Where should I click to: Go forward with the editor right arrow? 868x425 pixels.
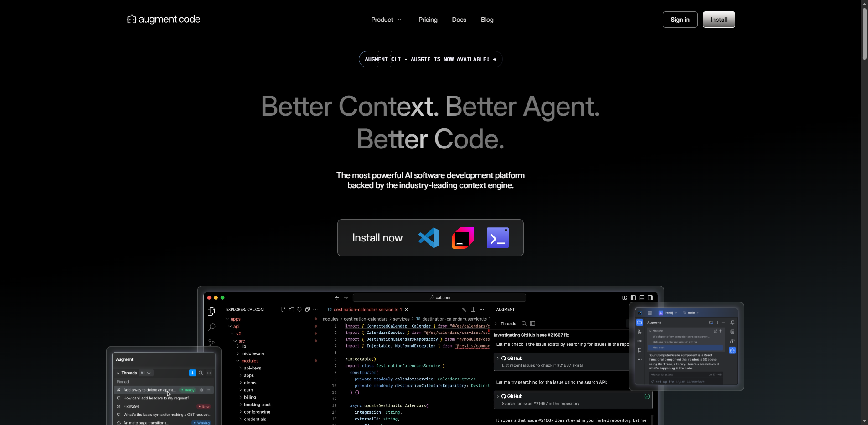pos(346,298)
